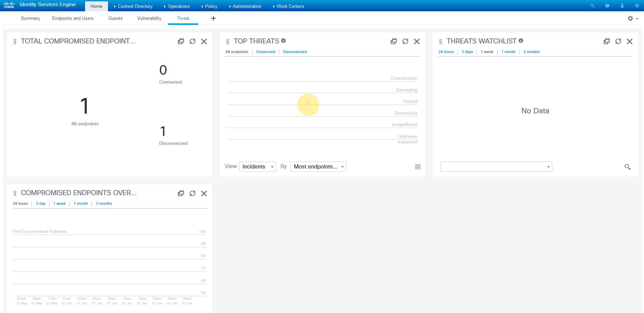Detach the Threats Watchlist dashlet

click(607, 41)
